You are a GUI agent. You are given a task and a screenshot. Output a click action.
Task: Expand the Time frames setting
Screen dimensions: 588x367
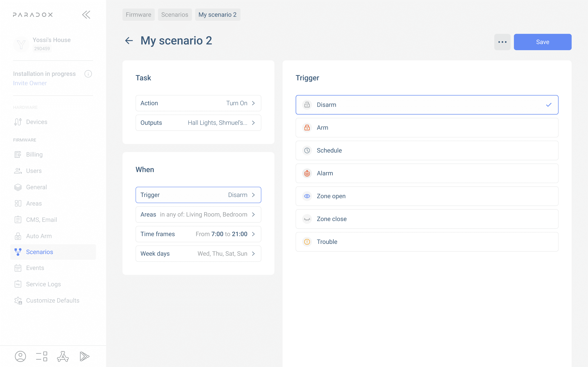coord(198,234)
